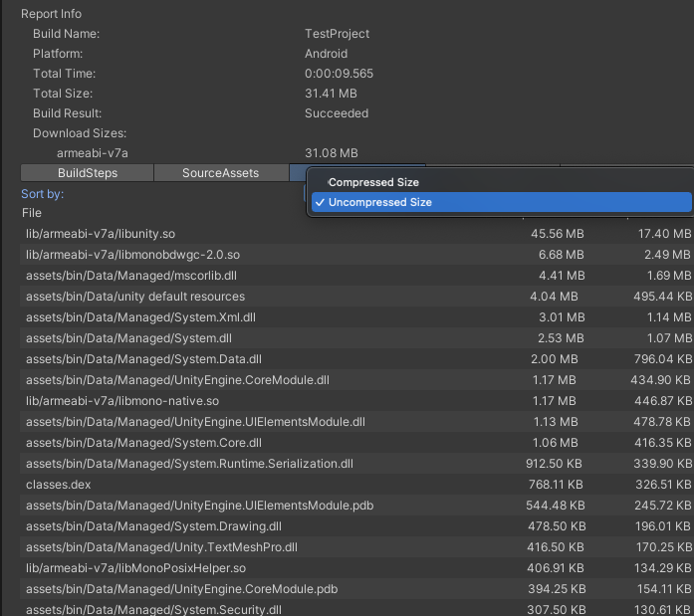This screenshot has height=616, width=694.
Task: Click the 6.68 MB size value
Action: 562,255
